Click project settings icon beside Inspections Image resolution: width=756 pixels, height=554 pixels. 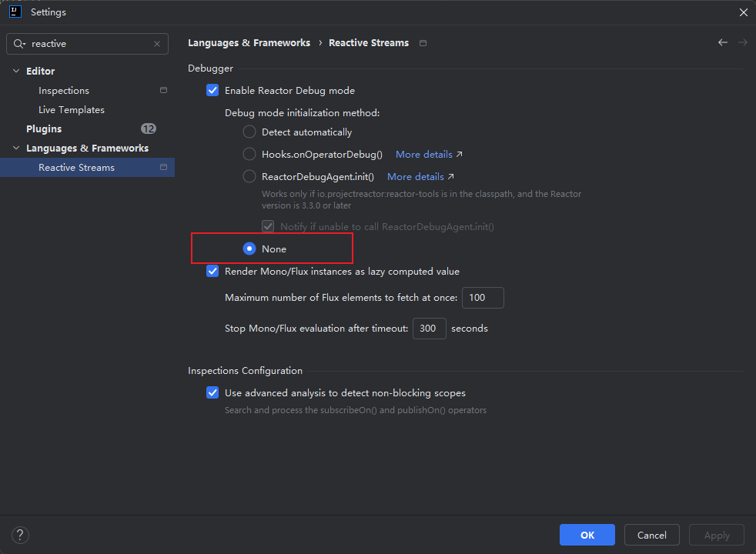coord(163,91)
